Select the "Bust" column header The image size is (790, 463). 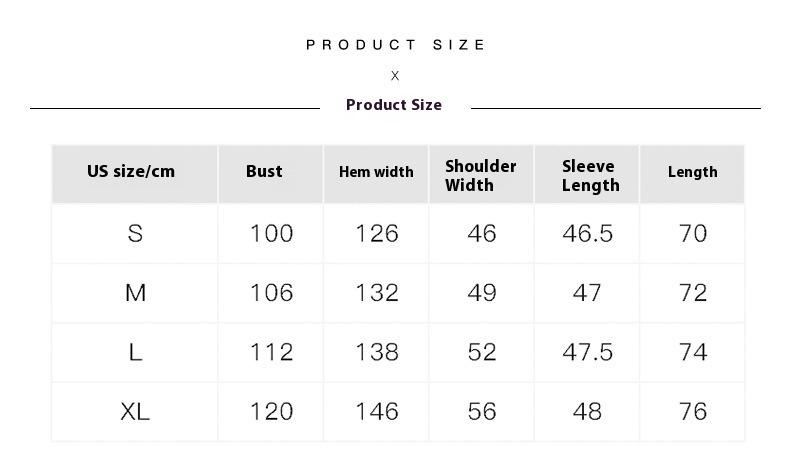(x=264, y=171)
